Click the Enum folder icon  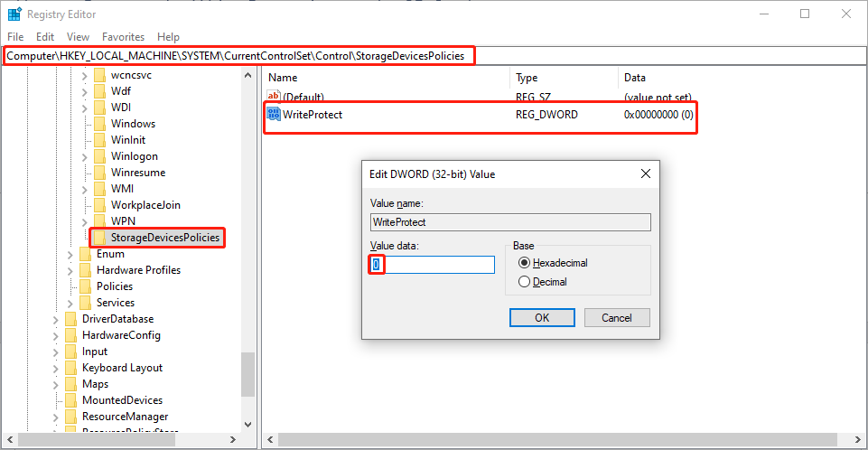[85, 254]
